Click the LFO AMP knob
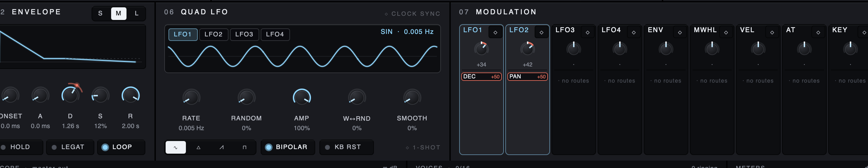The height and width of the screenshot is (168, 868). pos(302,97)
